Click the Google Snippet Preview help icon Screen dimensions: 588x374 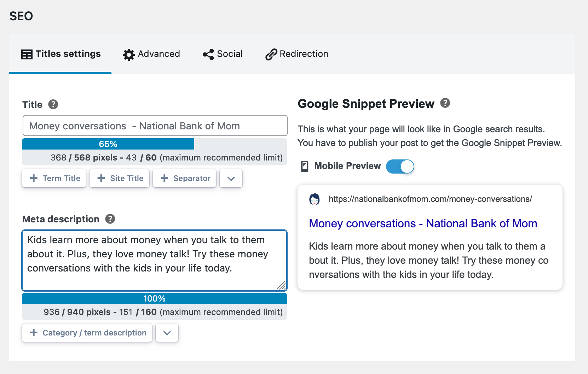(445, 103)
